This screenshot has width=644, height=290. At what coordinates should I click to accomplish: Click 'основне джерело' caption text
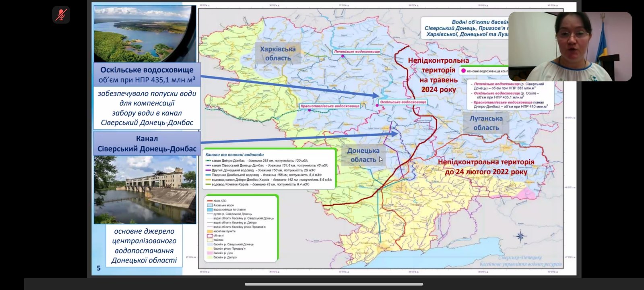(144, 231)
